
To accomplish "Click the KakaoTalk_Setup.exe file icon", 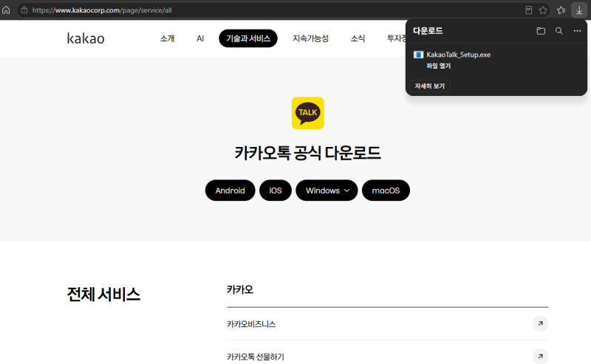I will pyautogui.click(x=418, y=55).
